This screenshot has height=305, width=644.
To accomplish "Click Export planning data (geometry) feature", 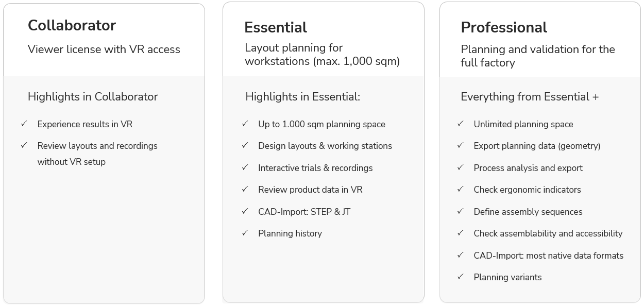I will click(537, 146).
